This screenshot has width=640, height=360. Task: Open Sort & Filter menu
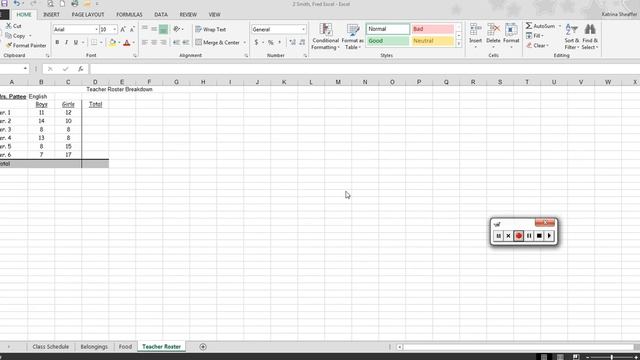(x=571, y=37)
